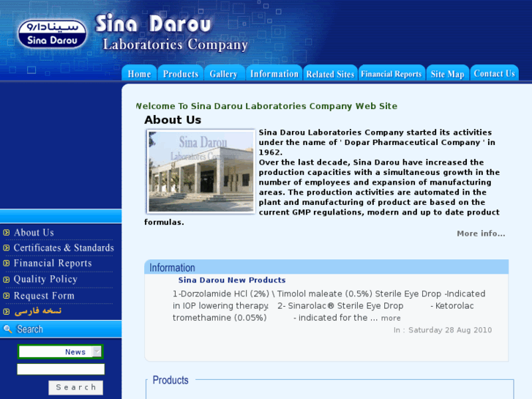Image resolution: width=532 pixels, height=399 pixels.
Task: Click the 'About Us' heading text
Action: (x=173, y=120)
